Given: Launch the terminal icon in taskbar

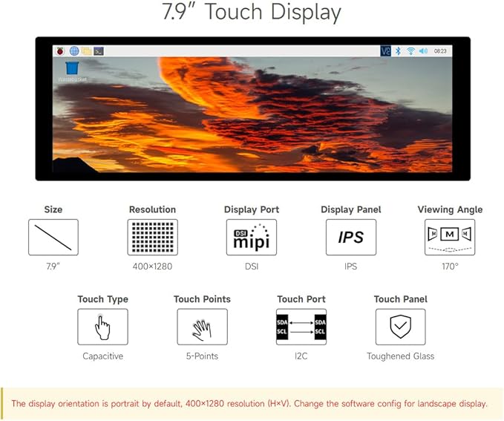Looking at the screenshot, I should tap(99, 51).
